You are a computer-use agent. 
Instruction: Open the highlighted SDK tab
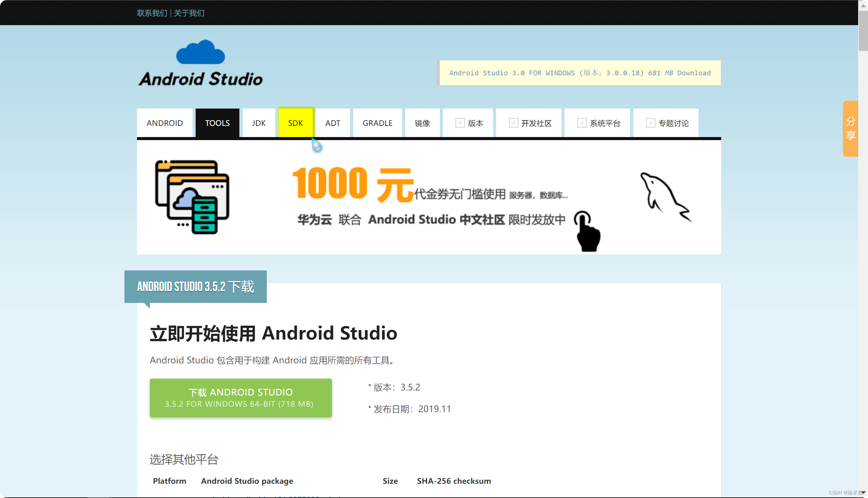296,123
